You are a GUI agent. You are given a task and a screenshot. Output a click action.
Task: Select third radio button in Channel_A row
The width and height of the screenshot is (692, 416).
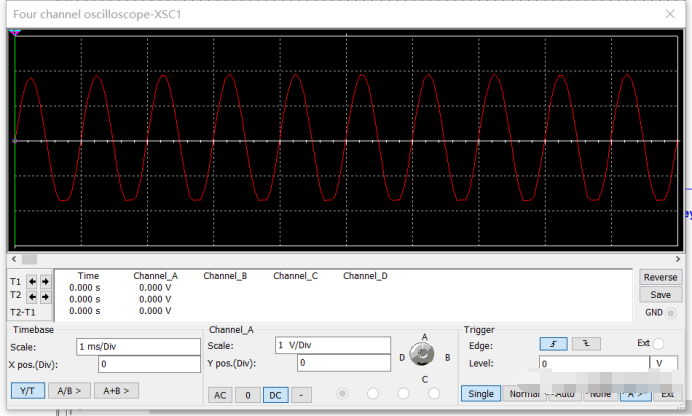(x=403, y=393)
